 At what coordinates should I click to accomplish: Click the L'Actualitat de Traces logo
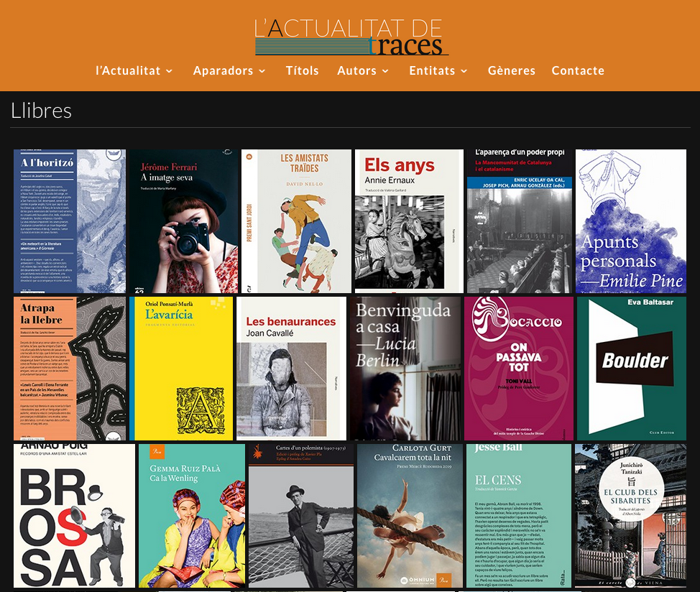point(351,37)
